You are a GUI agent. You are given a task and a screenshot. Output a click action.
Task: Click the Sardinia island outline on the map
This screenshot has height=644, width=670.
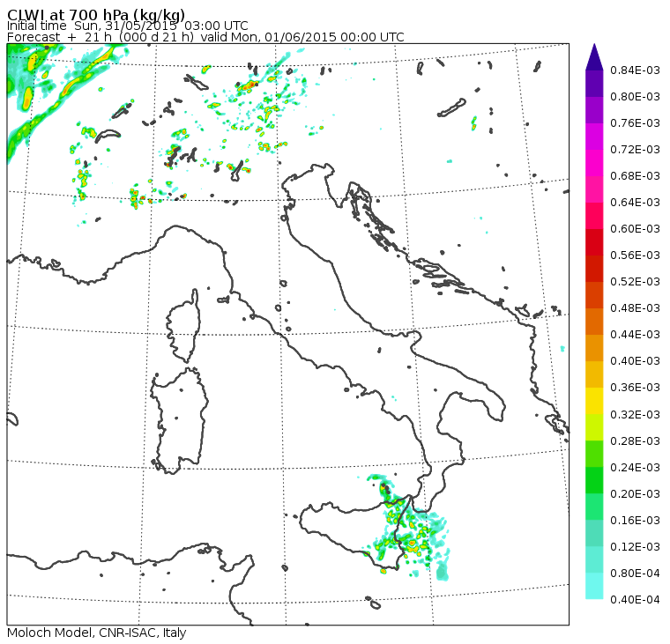coord(180,420)
